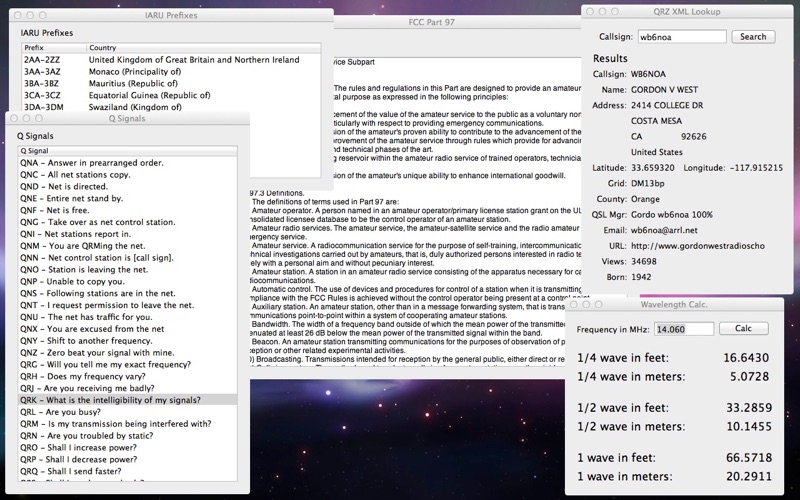Close the IARU Prefixes window

pyautogui.click(x=18, y=15)
